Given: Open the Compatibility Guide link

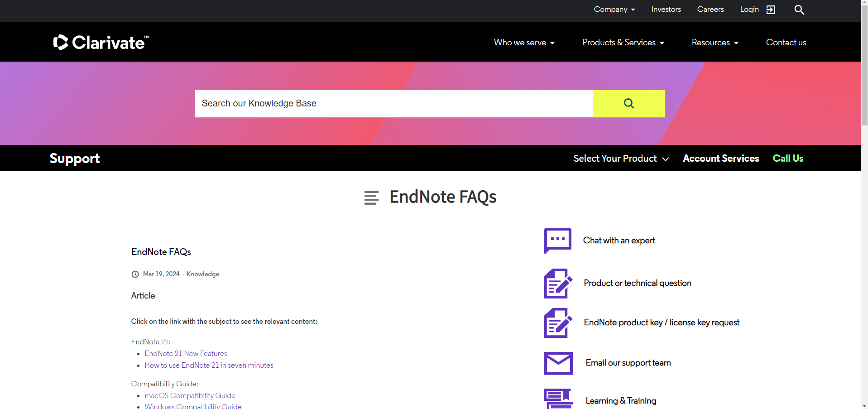Looking at the screenshot, I should click(x=164, y=384).
